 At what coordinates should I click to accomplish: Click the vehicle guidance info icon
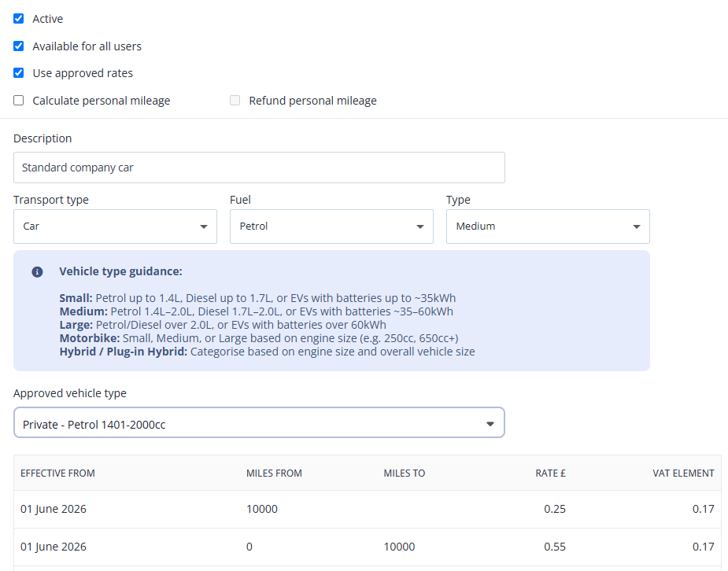[x=37, y=272]
